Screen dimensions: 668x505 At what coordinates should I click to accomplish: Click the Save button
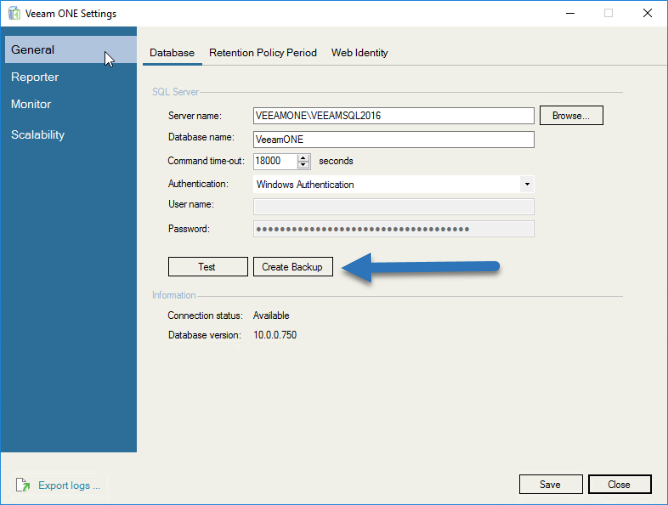(550, 485)
